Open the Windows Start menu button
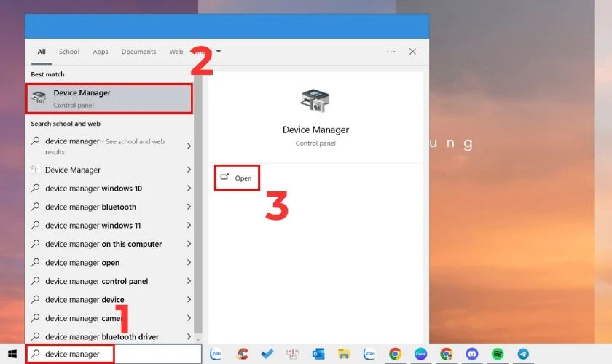This screenshot has height=364, width=612. coord(12,354)
